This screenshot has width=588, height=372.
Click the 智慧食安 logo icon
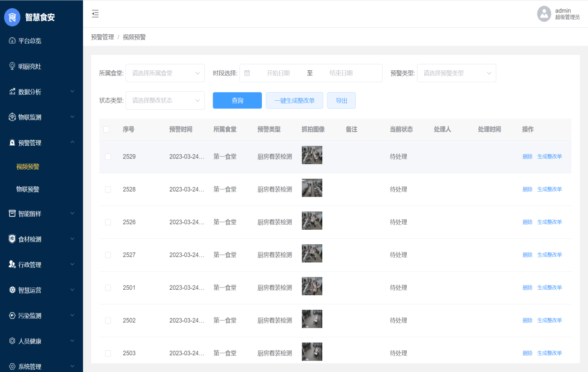(12, 18)
